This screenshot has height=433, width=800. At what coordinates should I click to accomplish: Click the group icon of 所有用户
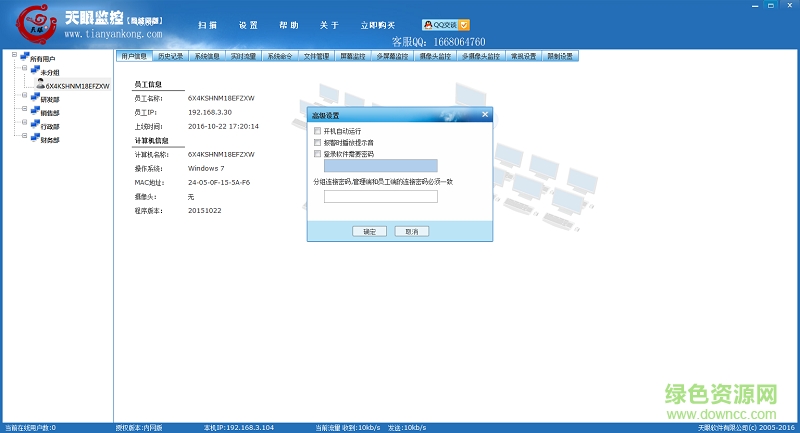point(24,57)
